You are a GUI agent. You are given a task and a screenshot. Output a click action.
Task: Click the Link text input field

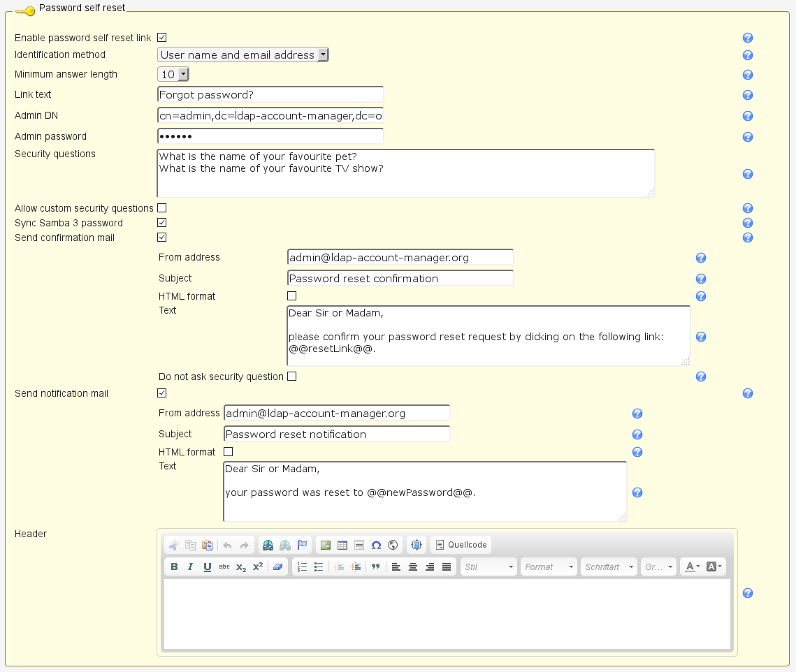[270, 94]
